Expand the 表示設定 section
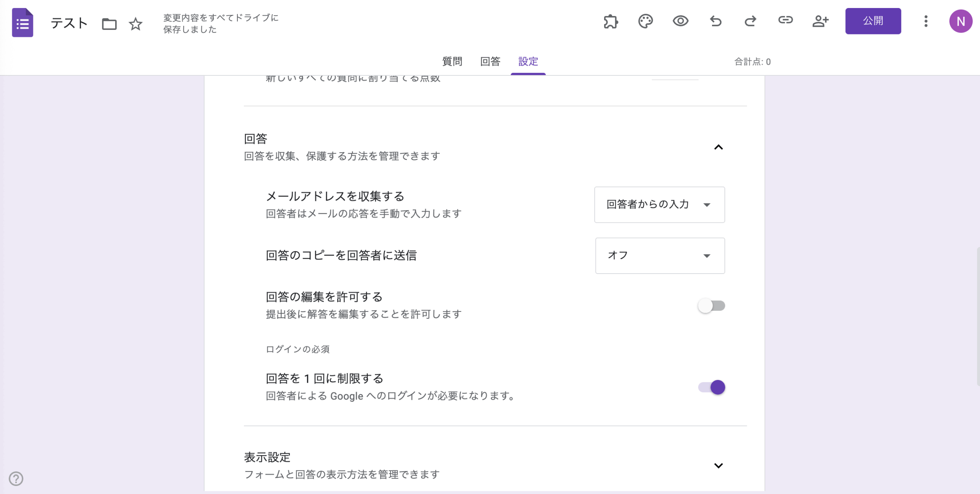The image size is (980, 494). (x=719, y=466)
